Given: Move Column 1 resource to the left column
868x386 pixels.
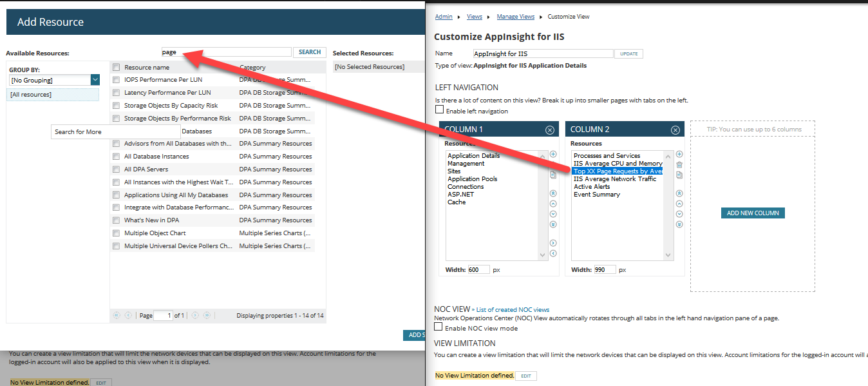Looking at the screenshot, I should coord(553,253).
